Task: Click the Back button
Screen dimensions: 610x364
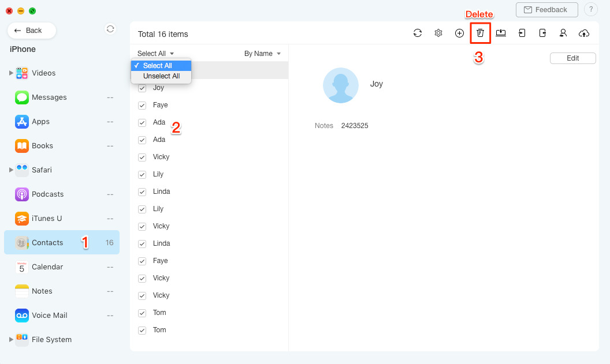Action: 32,31
